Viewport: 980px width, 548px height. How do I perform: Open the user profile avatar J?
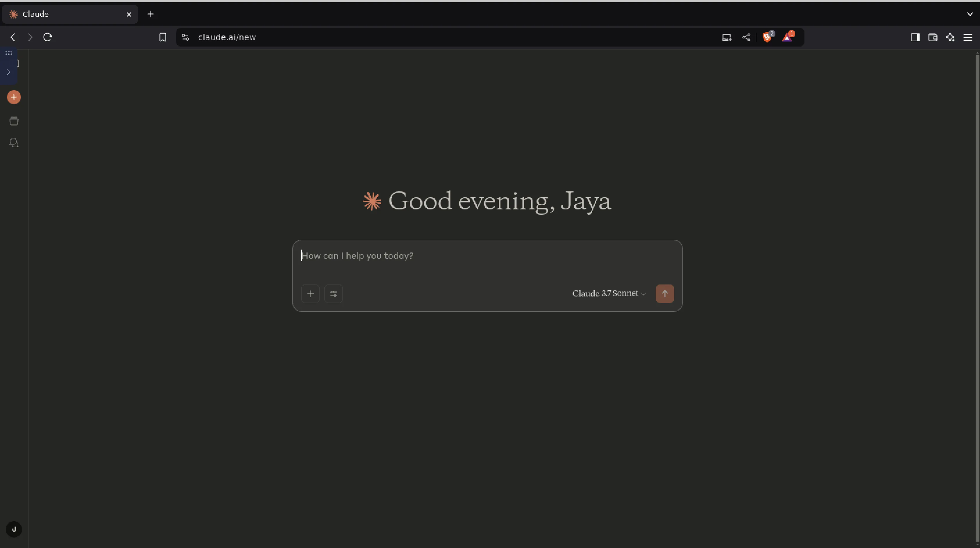click(14, 529)
